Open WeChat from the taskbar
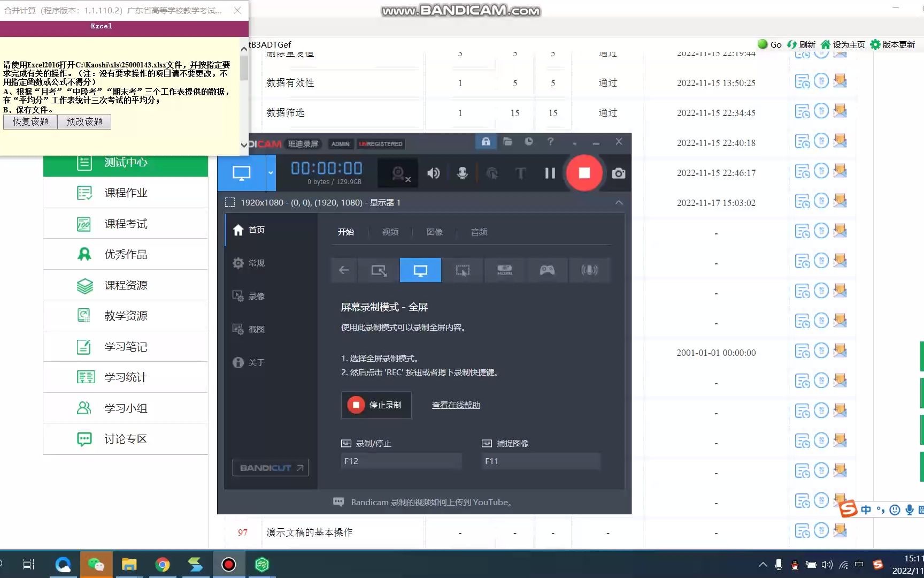Screen dimensions: 924x578 click(96, 564)
